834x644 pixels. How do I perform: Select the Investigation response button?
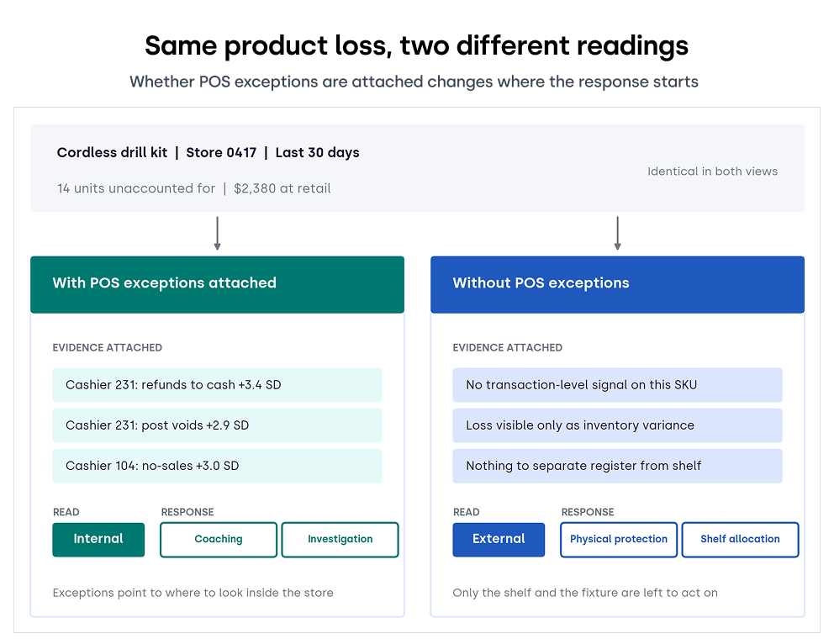[x=340, y=539]
